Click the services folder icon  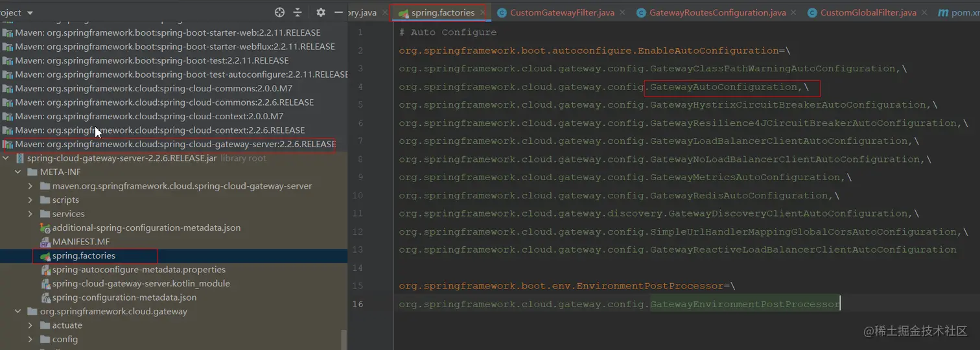point(45,214)
